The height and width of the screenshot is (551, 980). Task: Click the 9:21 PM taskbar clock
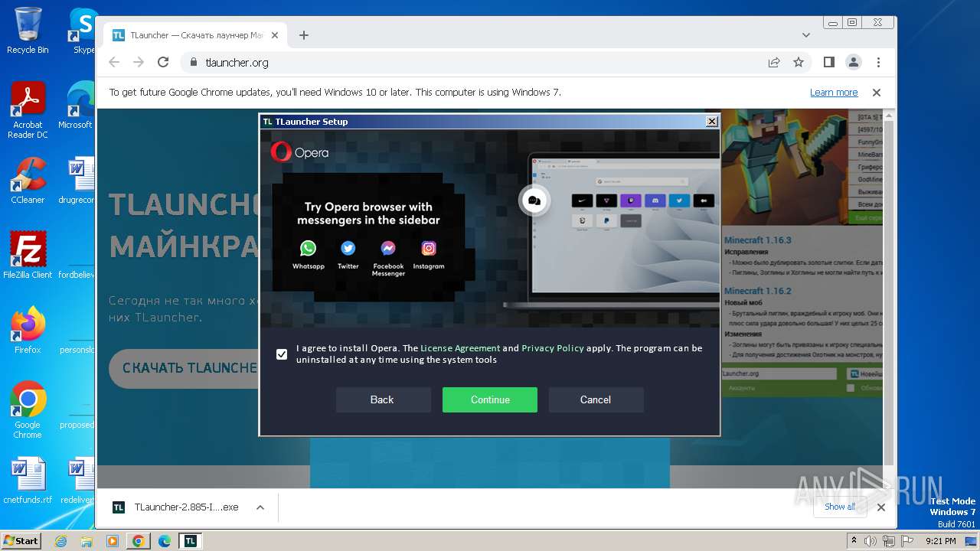click(941, 541)
